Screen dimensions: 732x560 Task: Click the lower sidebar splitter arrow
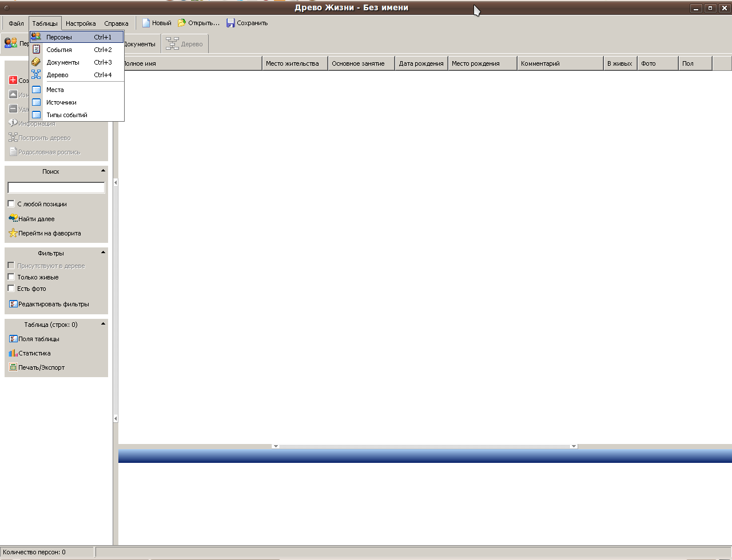[116, 419]
